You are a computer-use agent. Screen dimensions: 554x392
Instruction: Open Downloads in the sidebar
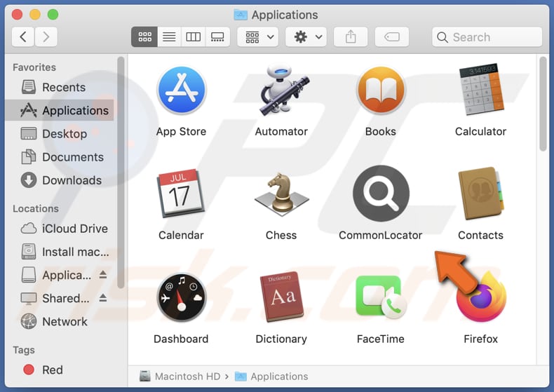60,180
